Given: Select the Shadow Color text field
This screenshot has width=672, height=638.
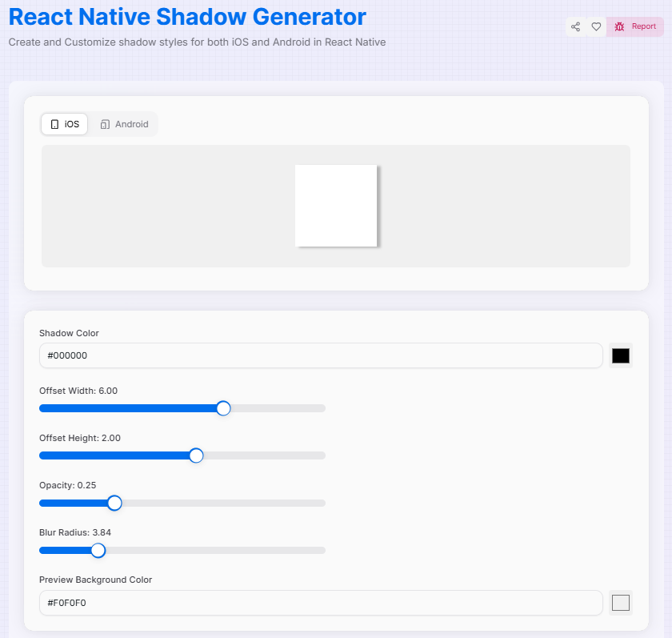Looking at the screenshot, I should pyautogui.click(x=320, y=355).
